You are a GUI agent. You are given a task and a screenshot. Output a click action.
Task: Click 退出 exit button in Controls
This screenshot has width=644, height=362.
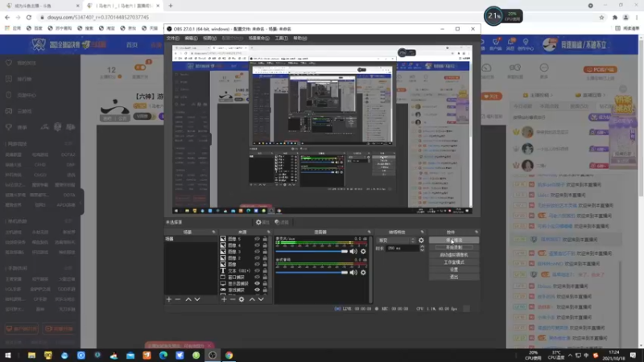coord(454,277)
